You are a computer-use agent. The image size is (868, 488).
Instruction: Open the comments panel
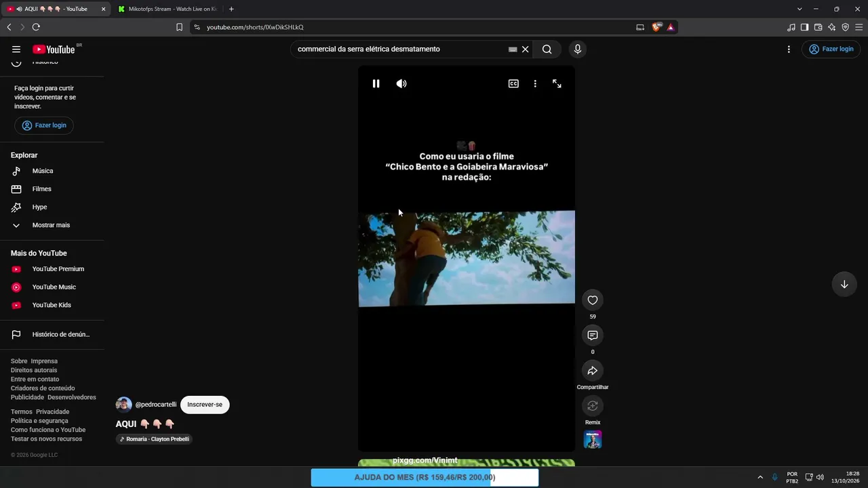pos(593,335)
